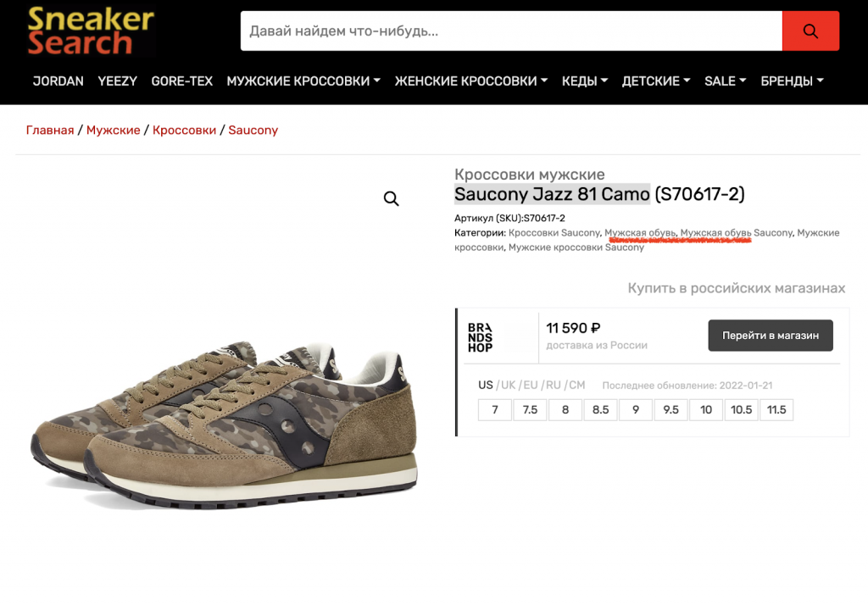Click the red search magnifier button
This screenshot has height=605, width=868.
tap(810, 31)
